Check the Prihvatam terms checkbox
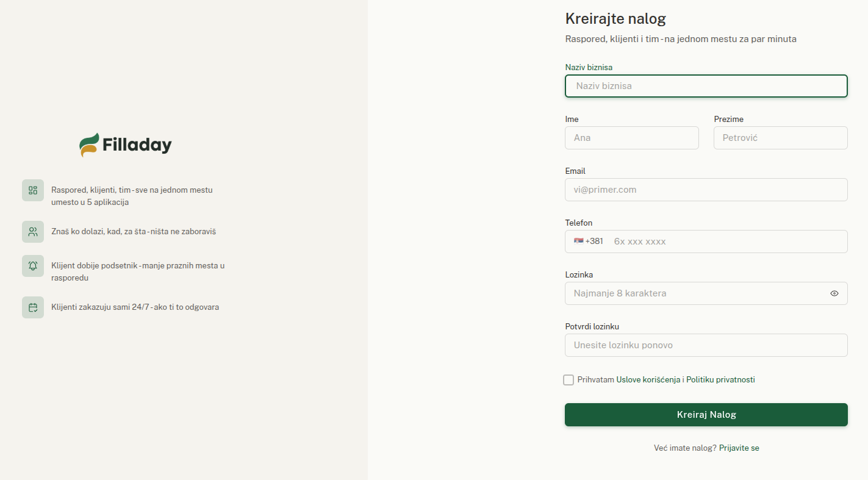This screenshot has height=480, width=868. coord(569,380)
